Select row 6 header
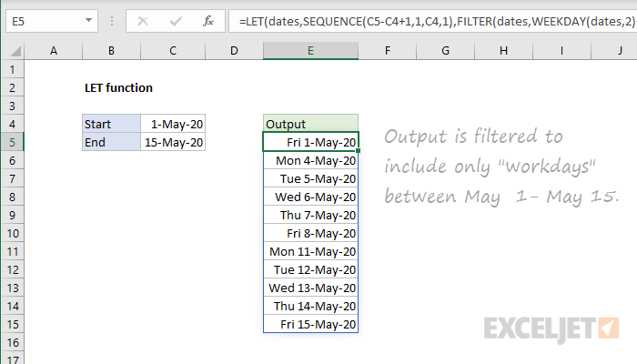 tap(12, 160)
